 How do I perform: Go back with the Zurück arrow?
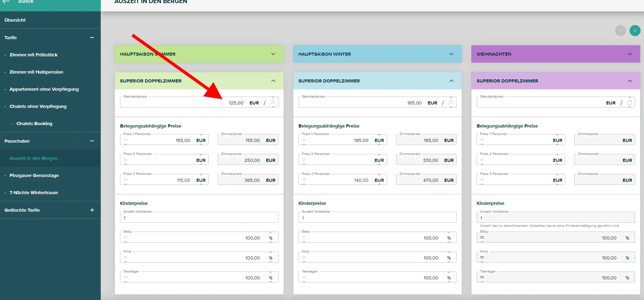[x=6, y=1]
